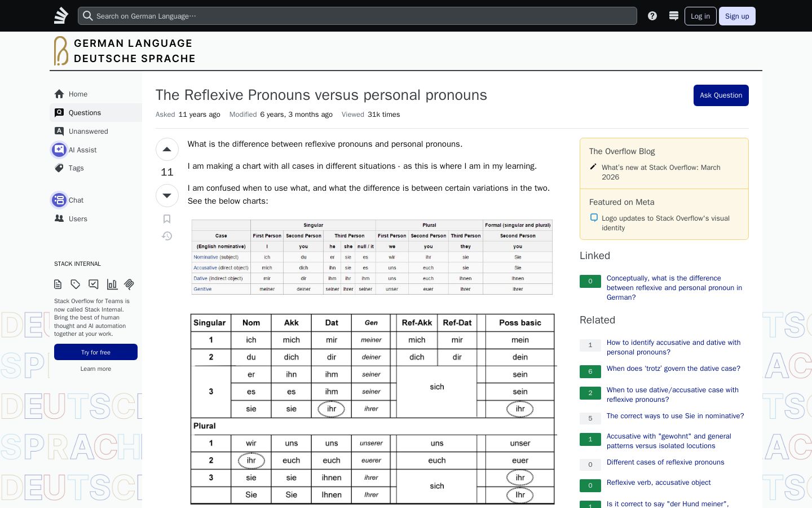Viewport: 812px width, 508px height.
Task: Click the linked question score badge showing 0
Action: click(x=590, y=281)
